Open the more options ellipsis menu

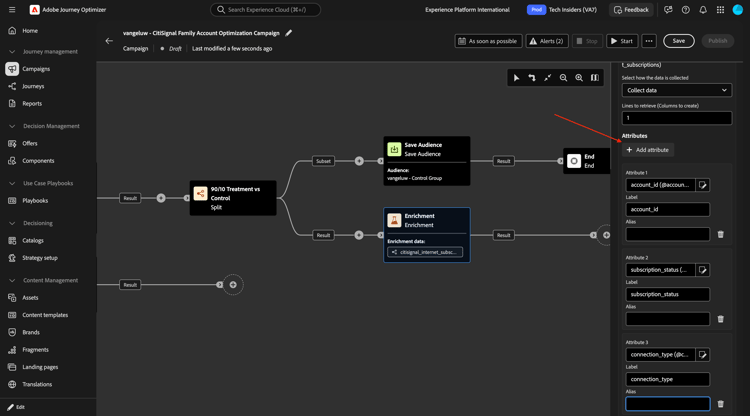(649, 41)
